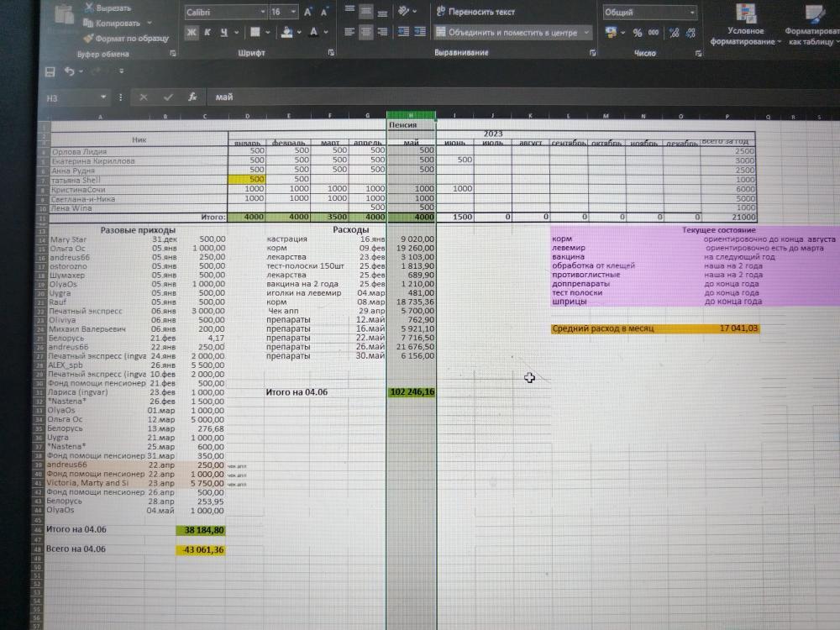Screen dimensions: 840x630
Task: Open Выравнивание group dialog launcher
Action: point(592,52)
